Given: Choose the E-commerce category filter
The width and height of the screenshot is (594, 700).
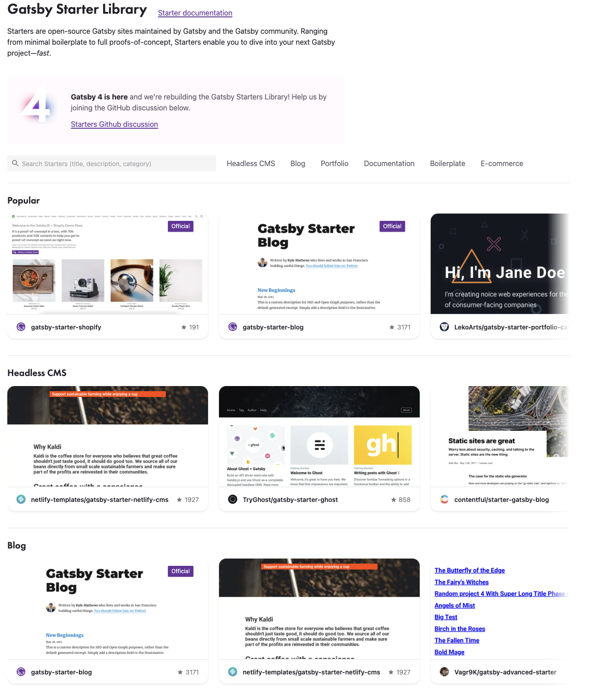Looking at the screenshot, I should click(x=501, y=163).
